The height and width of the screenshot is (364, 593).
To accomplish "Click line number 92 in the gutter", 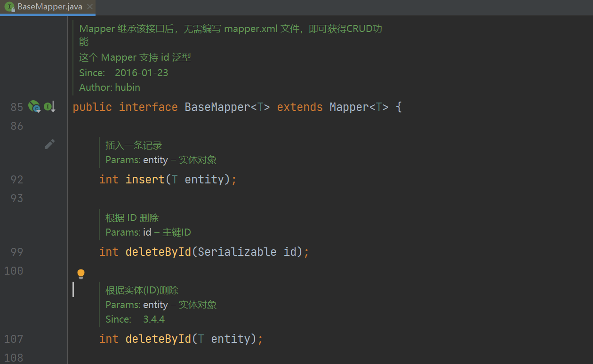I will click(16, 180).
